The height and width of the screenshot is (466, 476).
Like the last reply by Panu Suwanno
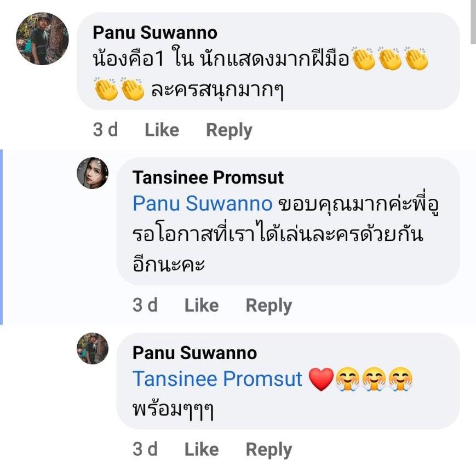(x=202, y=450)
